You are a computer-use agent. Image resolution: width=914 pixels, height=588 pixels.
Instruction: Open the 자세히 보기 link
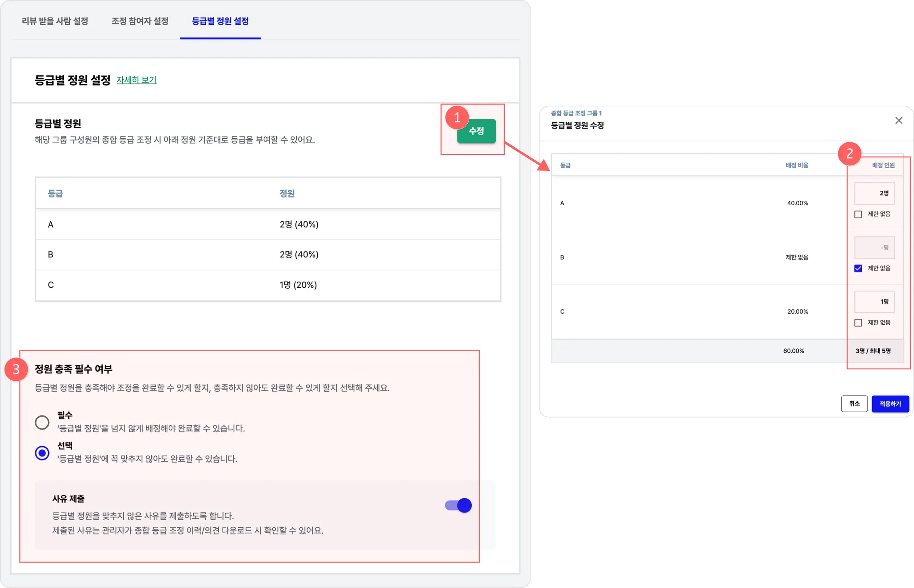(x=136, y=80)
